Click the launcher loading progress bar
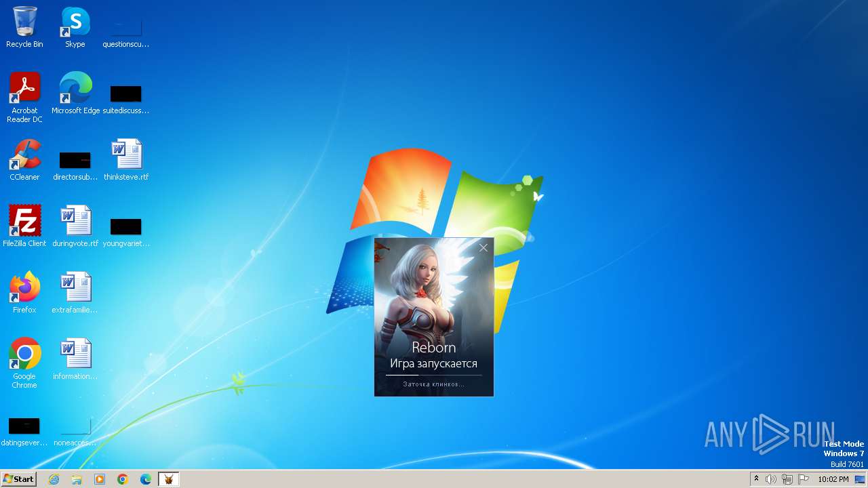 point(434,375)
